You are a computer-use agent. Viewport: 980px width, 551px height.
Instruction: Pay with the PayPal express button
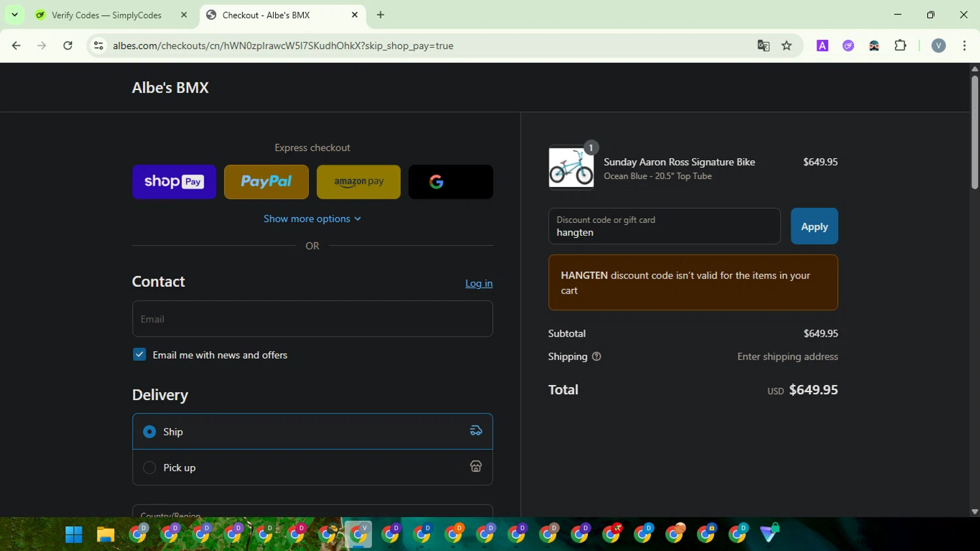tap(267, 182)
